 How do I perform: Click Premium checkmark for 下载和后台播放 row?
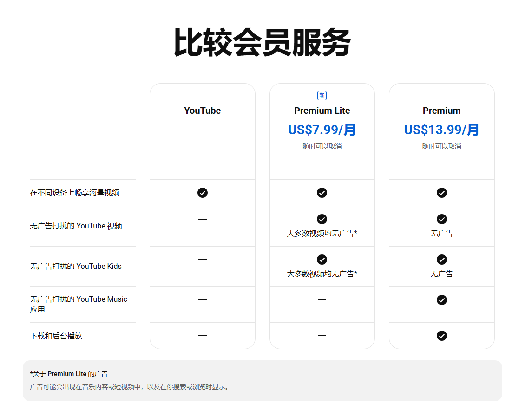[x=442, y=336]
